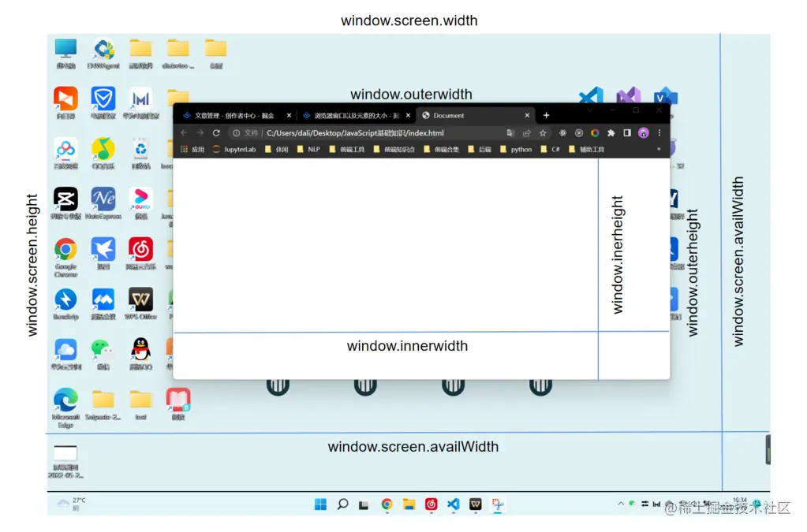
Task: Open the WPS Office desktop shortcut
Action: click(x=140, y=303)
